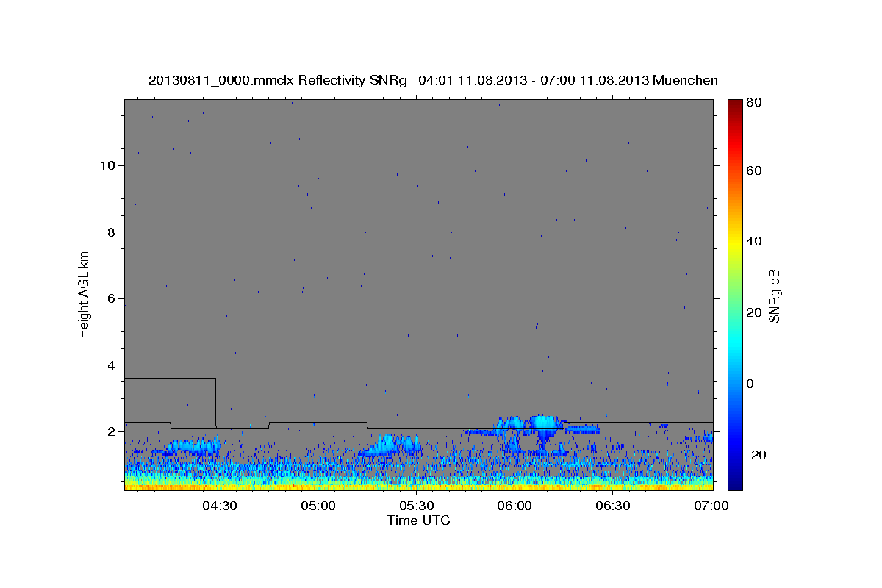Click the height axis label 2

tap(111, 431)
